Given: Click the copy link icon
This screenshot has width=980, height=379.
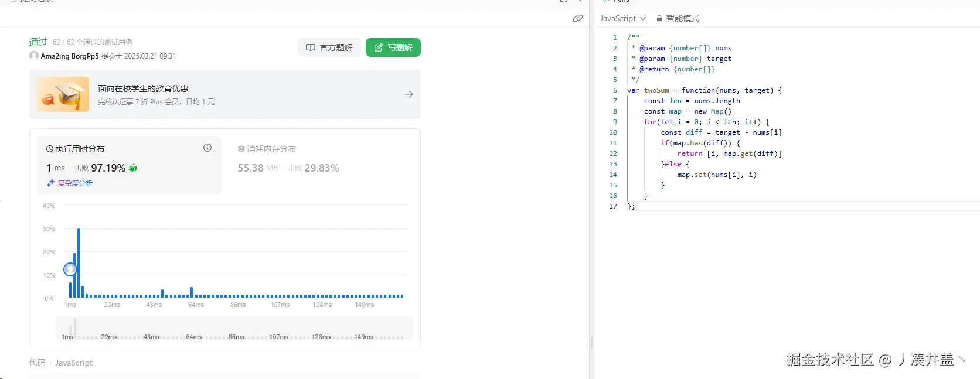Looking at the screenshot, I should (x=577, y=18).
